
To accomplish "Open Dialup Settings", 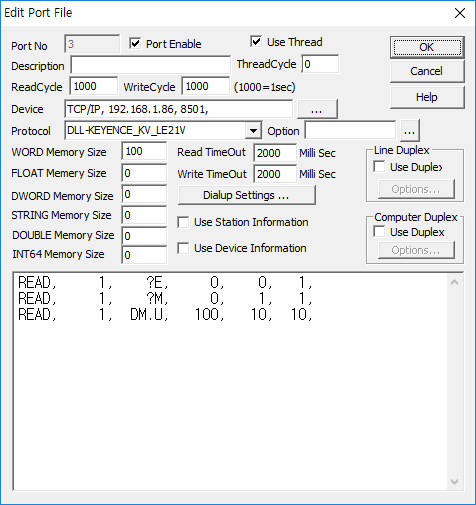I will (247, 195).
